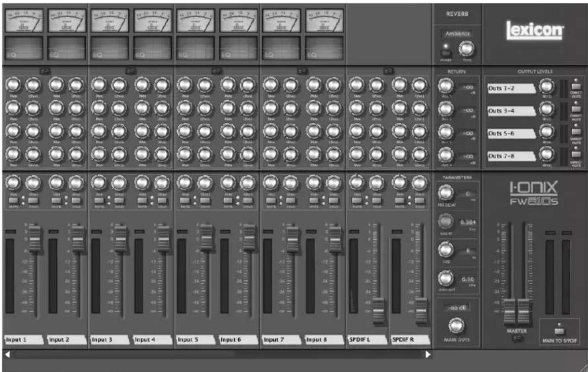The image size is (588, 372).
Task: Toggle the reverb switch left of Type knob
Action: [x=446, y=53]
